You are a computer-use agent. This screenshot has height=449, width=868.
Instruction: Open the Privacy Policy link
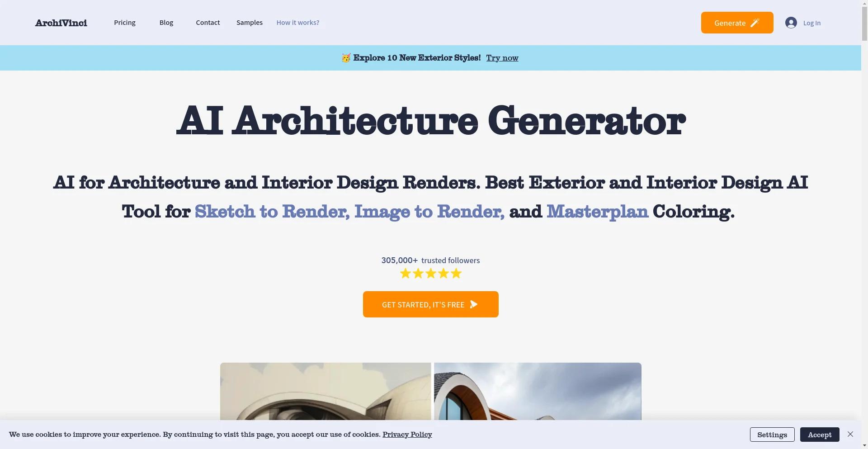[407, 435]
